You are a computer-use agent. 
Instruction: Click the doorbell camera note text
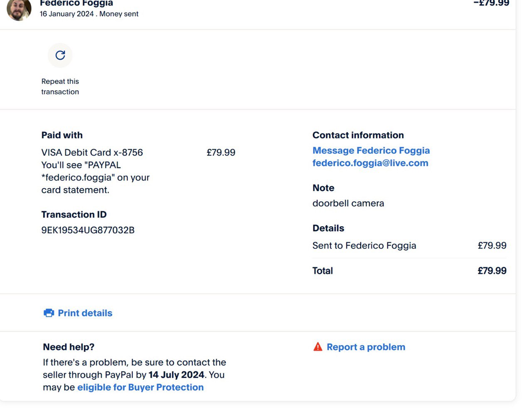click(348, 203)
